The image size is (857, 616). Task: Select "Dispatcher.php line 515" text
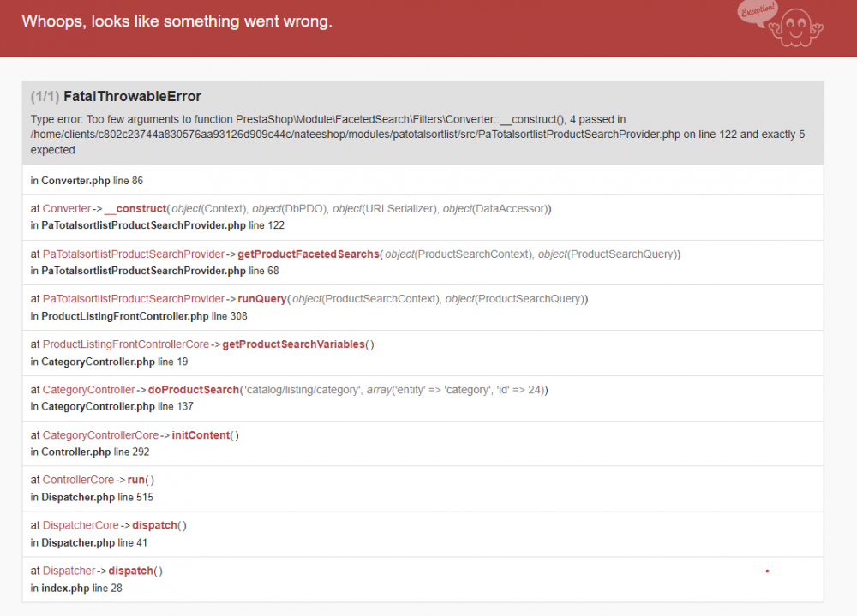click(x=98, y=497)
